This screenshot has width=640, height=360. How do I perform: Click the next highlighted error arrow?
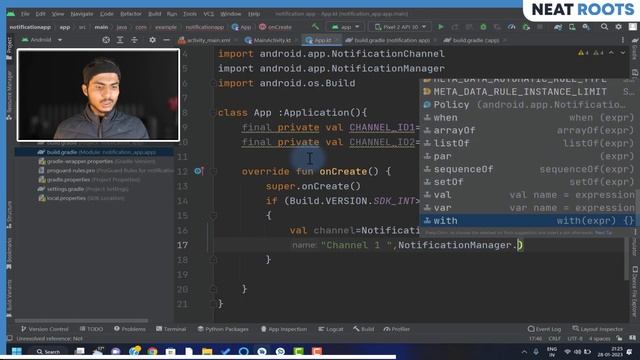point(623,53)
